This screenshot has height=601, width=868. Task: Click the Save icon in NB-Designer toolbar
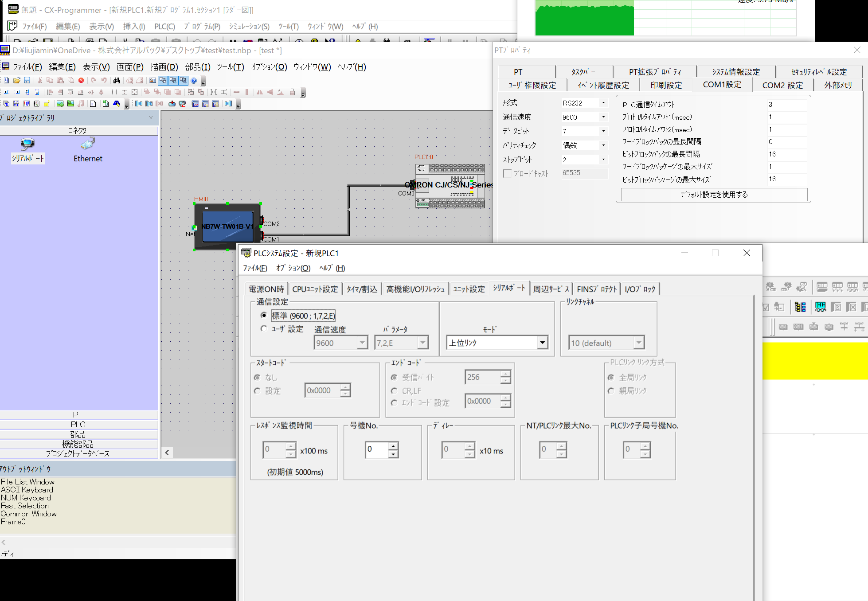point(27,80)
